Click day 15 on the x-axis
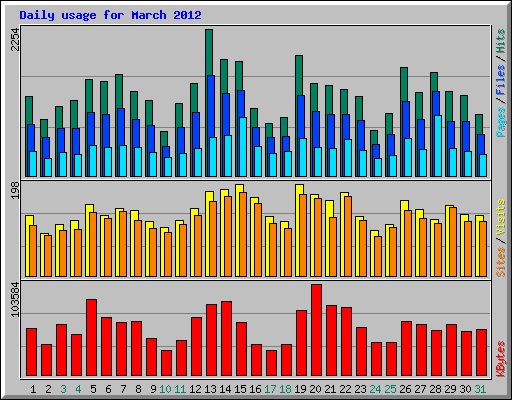The height and width of the screenshot is (400, 512). click(240, 389)
